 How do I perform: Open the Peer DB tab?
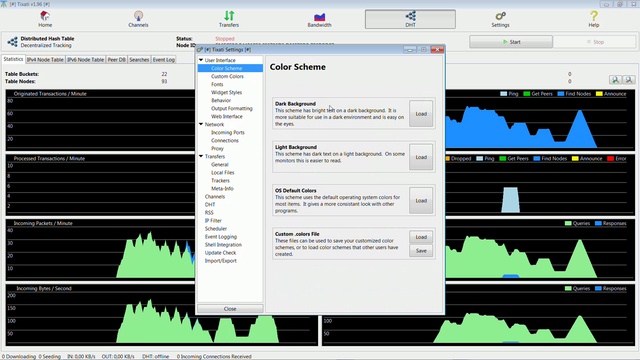tap(116, 60)
